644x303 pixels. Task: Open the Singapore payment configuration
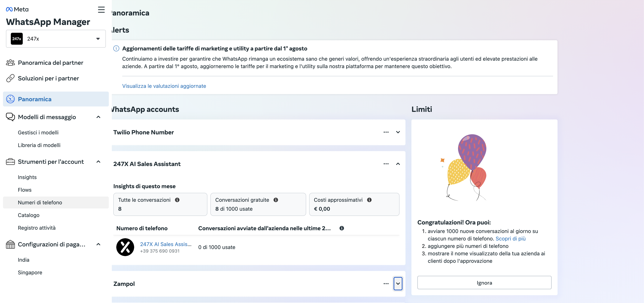[x=30, y=272]
